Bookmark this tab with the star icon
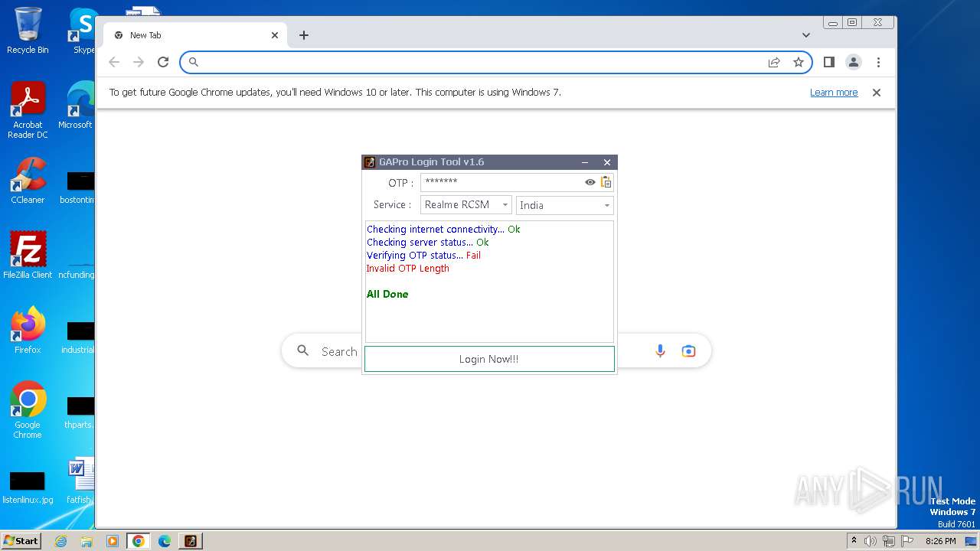Screen dimensions: 980x551 pos(799,62)
